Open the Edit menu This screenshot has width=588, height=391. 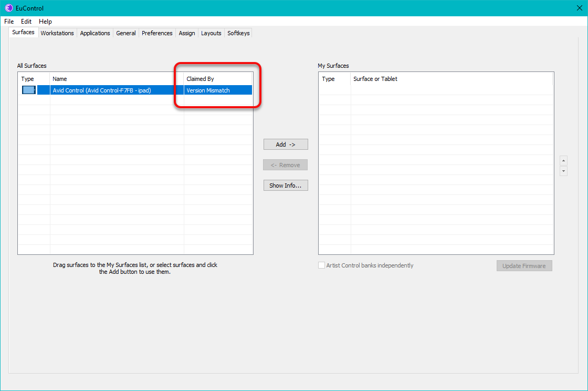[26, 22]
